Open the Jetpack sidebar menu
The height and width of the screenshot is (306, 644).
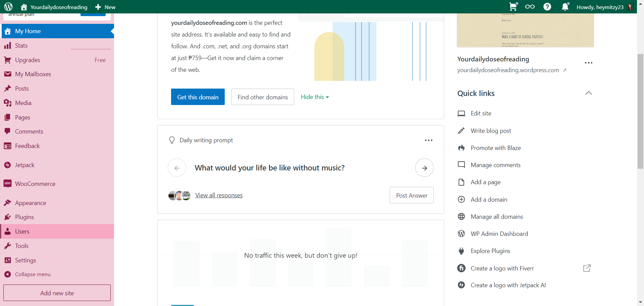[24, 165]
